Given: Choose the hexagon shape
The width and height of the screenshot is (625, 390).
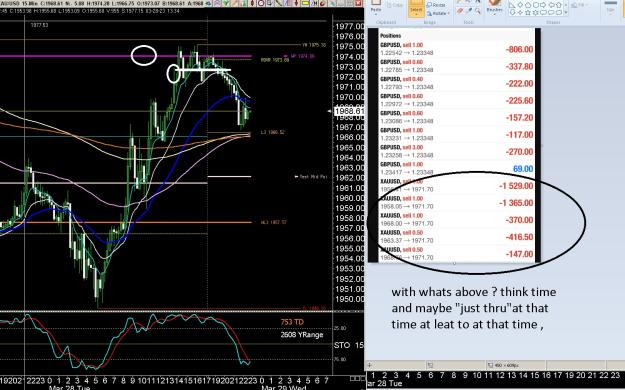Looking at the screenshot, I should pos(535,5).
